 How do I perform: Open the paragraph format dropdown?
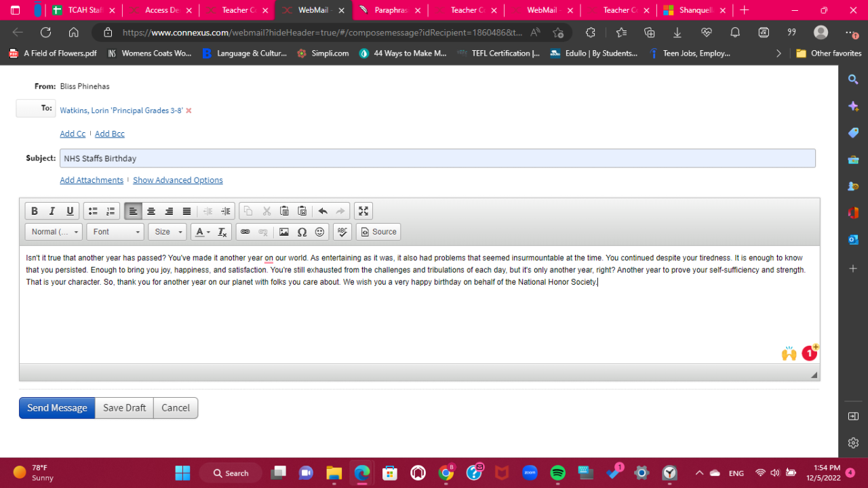(54, 232)
